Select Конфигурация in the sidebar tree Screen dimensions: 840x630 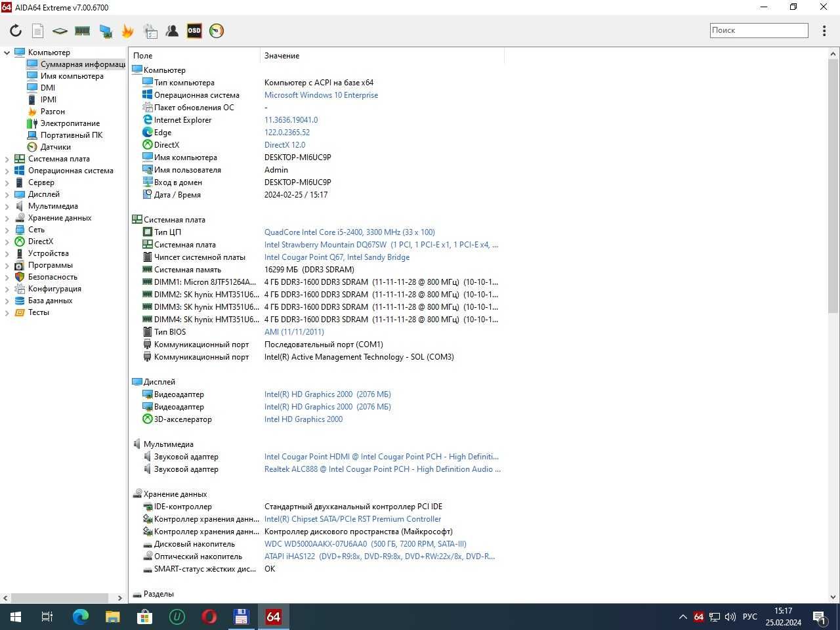point(54,289)
